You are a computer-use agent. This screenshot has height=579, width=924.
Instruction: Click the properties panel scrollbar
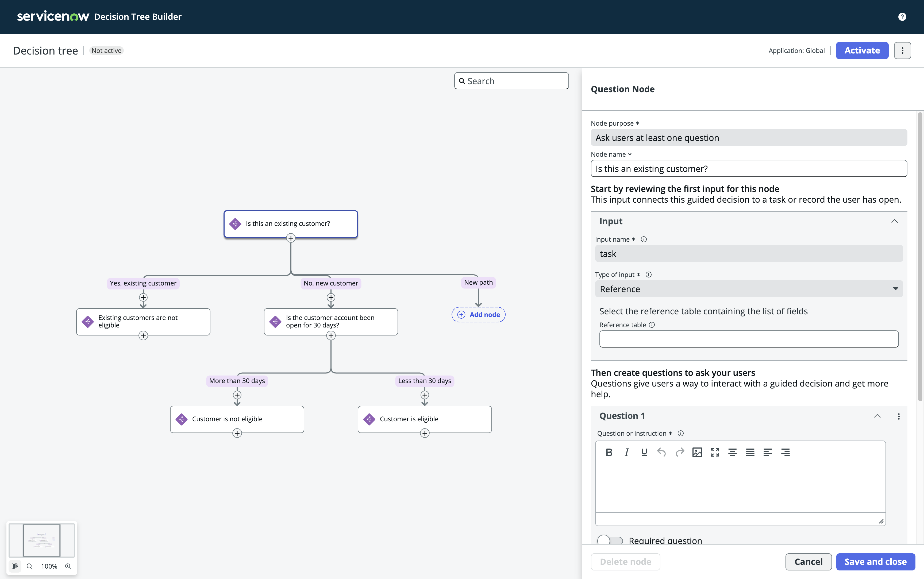click(x=920, y=257)
